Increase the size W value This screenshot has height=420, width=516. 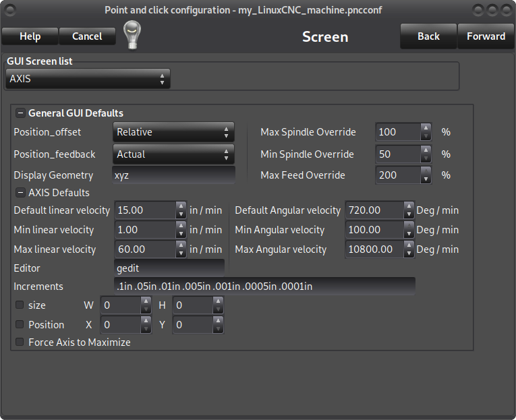pyautogui.click(x=146, y=301)
